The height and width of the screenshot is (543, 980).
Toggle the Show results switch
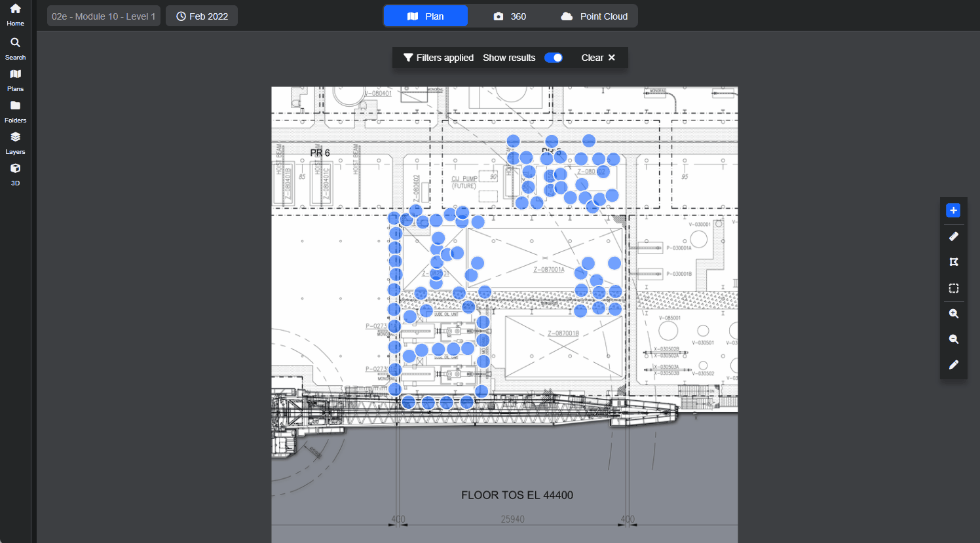tap(554, 58)
